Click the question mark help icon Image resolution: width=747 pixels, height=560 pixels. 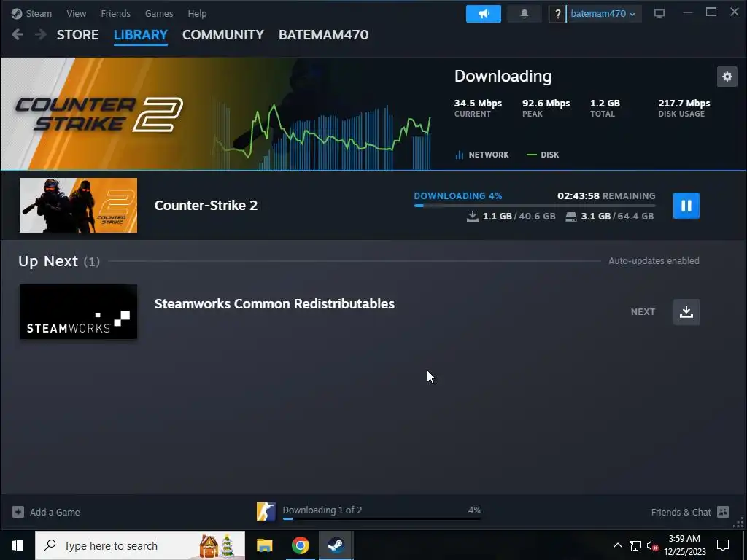[x=557, y=14]
